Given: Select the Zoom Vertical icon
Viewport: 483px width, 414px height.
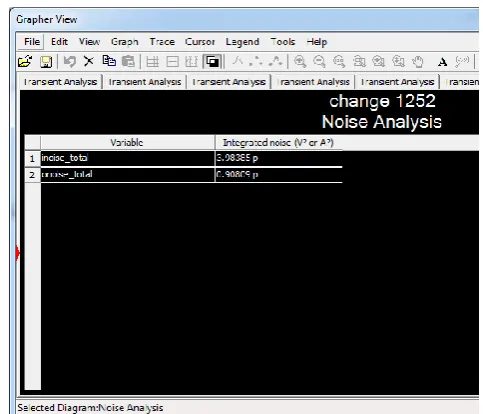Looking at the screenshot, I should (x=398, y=62).
